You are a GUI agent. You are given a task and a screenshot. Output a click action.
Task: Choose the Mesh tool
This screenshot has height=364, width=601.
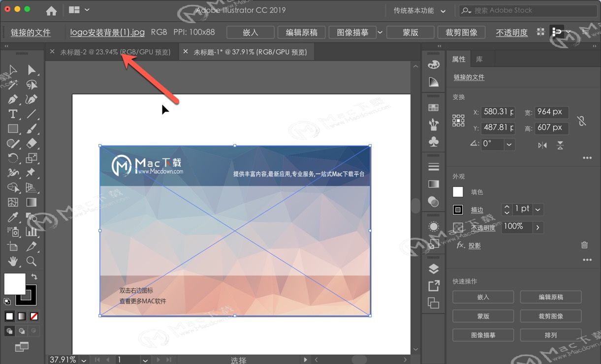click(x=13, y=202)
